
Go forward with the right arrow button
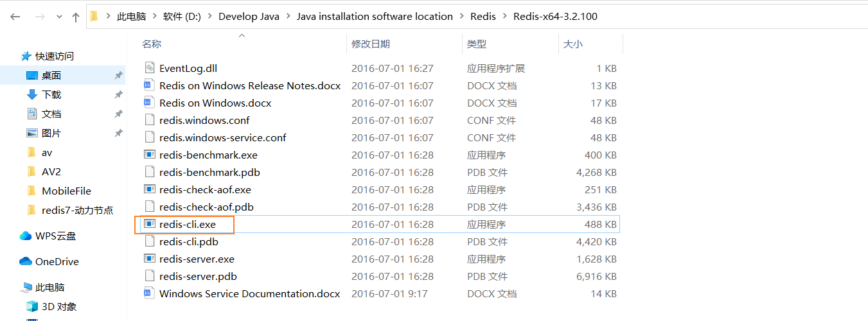40,17
